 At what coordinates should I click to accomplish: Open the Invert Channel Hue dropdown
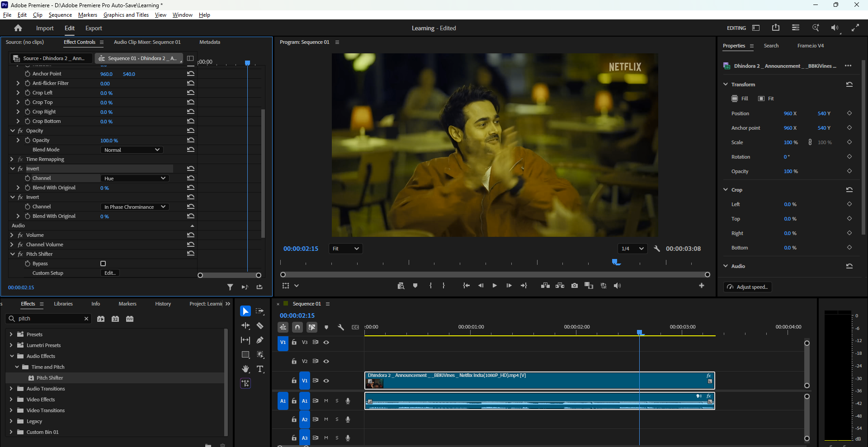pos(134,179)
